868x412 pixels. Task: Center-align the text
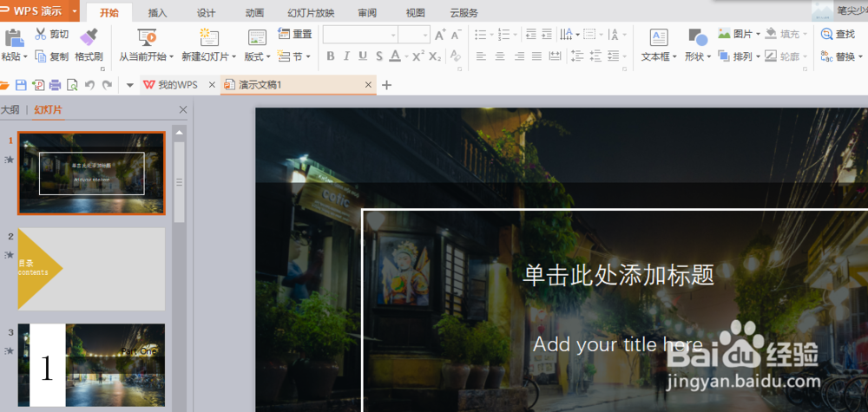tap(500, 56)
